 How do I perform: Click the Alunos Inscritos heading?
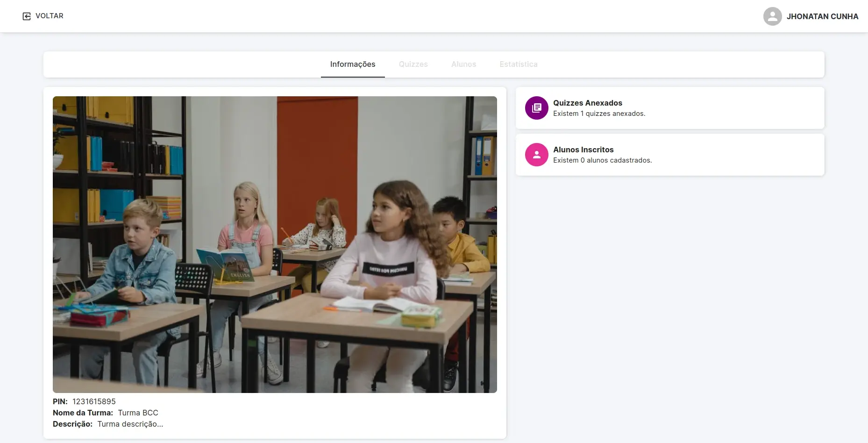point(583,150)
